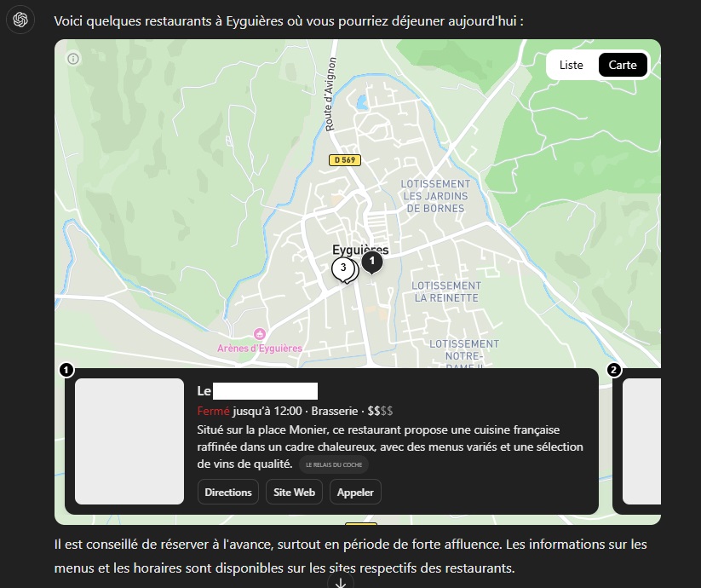Click the ChatGPT logo avatar icon
The image size is (701, 588).
click(x=20, y=20)
